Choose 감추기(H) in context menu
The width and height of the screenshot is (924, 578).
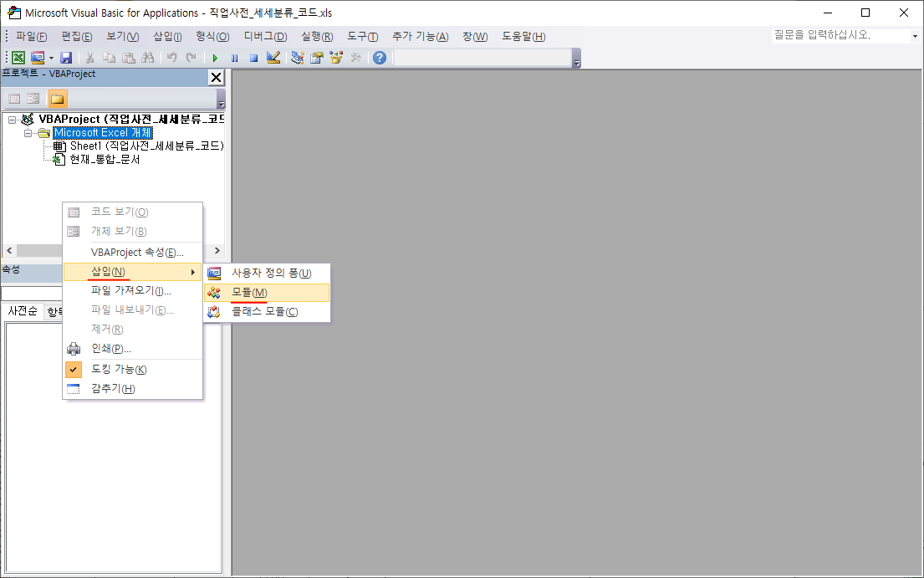coord(133,389)
